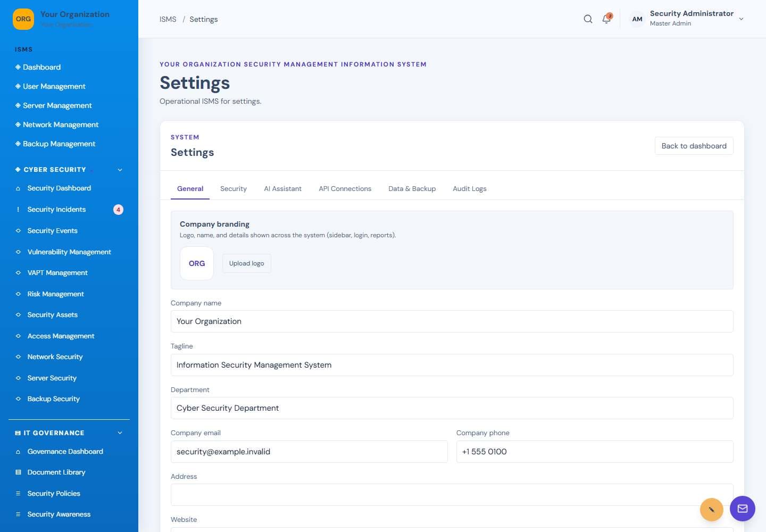This screenshot has height=532, width=766.
Task: Click the Upload logo button
Action: tap(246, 263)
